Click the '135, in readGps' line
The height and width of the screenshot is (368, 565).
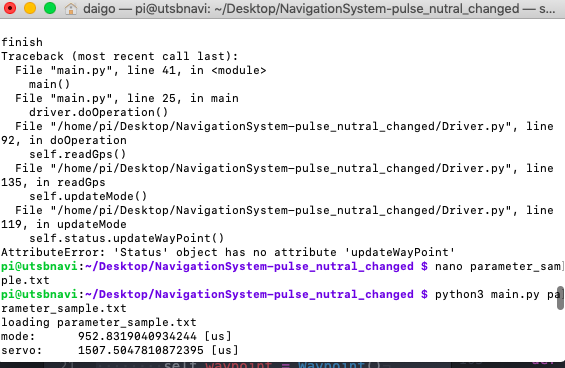point(53,182)
